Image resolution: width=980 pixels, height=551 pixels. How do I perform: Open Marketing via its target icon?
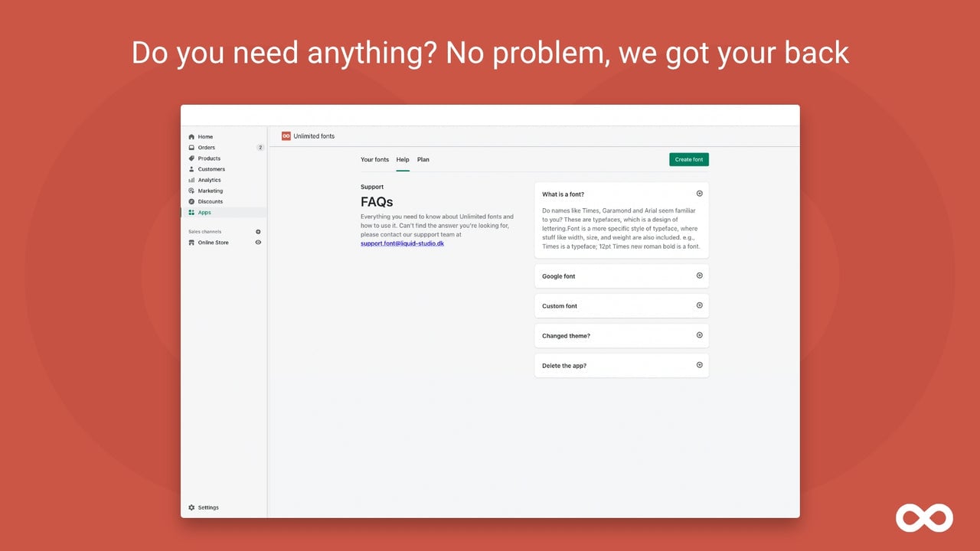pyautogui.click(x=191, y=191)
